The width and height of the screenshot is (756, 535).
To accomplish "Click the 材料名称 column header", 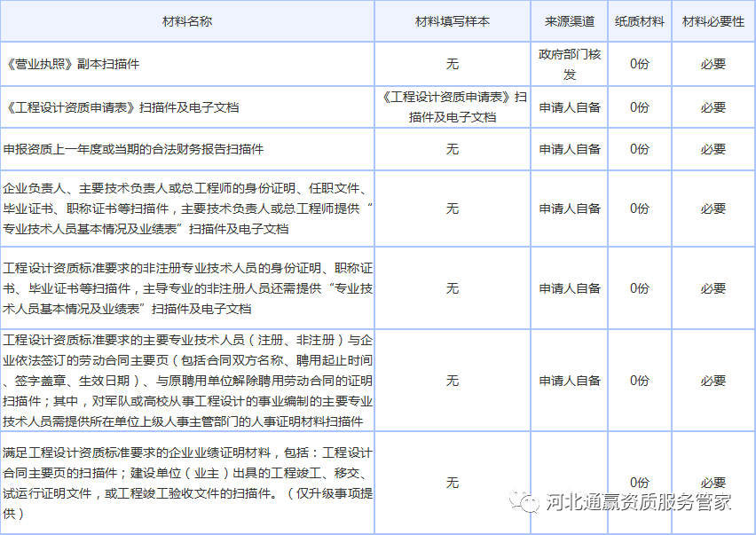I will [x=187, y=21].
